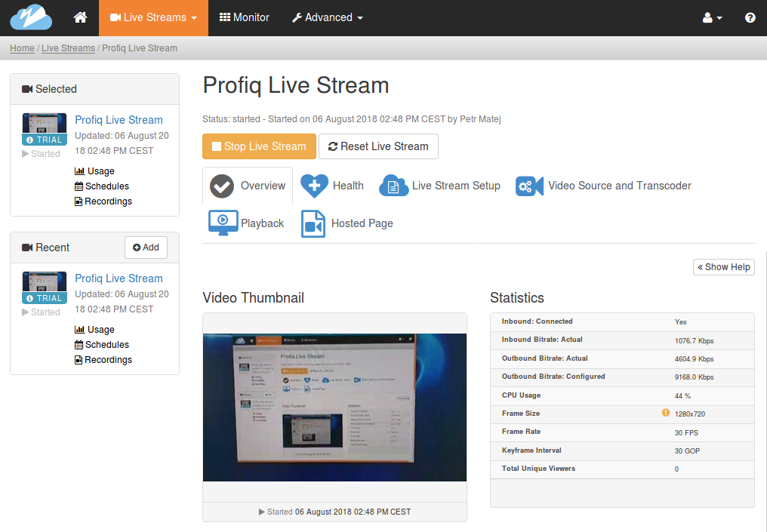Expand the Live Streams dropdown menu
Image resolution: width=767 pixels, height=532 pixels.
point(153,17)
